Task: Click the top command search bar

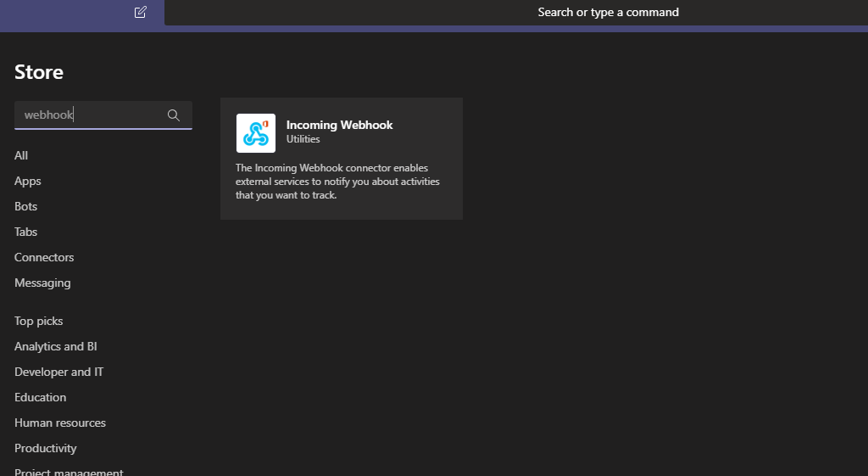Action: 608,12
